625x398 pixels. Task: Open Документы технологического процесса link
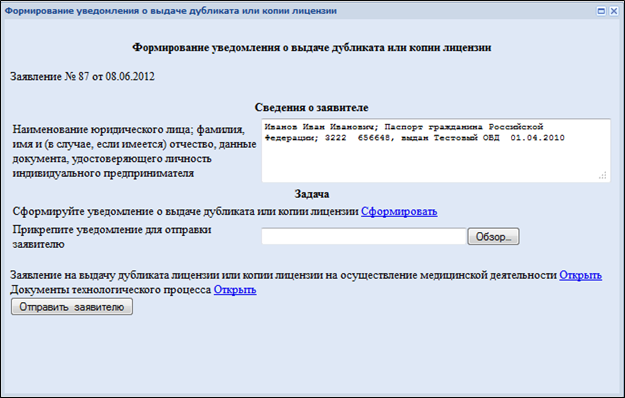[x=235, y=290]
